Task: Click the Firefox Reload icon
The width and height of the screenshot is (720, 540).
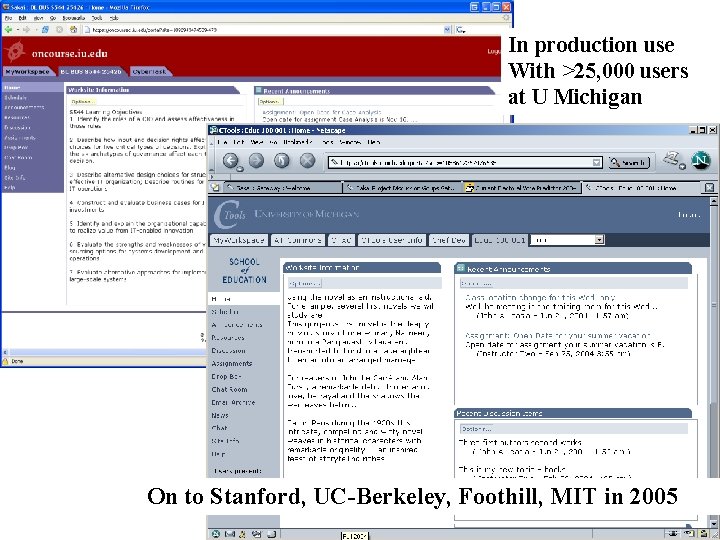Action: pyautogui.click(x=45, y=29)
